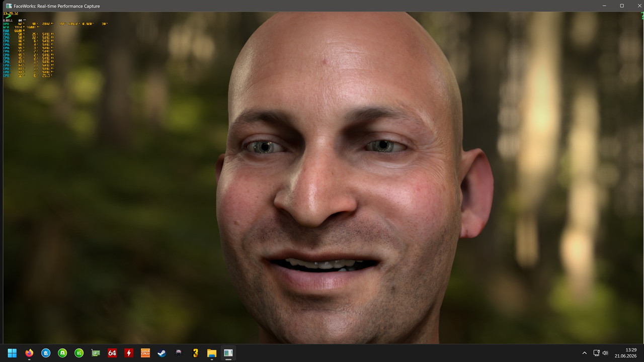Viewport: 644px width, 362px height.
Task: Launch Firefox from the taskbar
Action: 29,353
